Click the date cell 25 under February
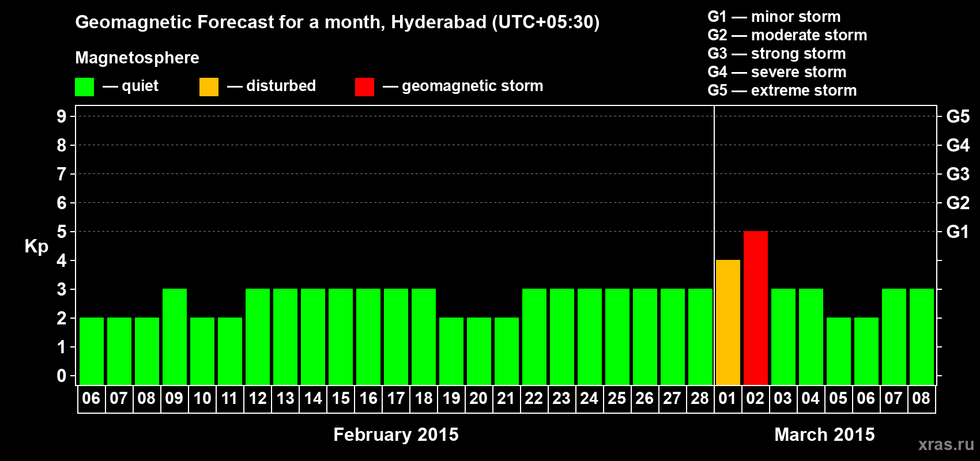Viewport: 980px width, 461px height. pyautogui.click(x=617, y=399)
